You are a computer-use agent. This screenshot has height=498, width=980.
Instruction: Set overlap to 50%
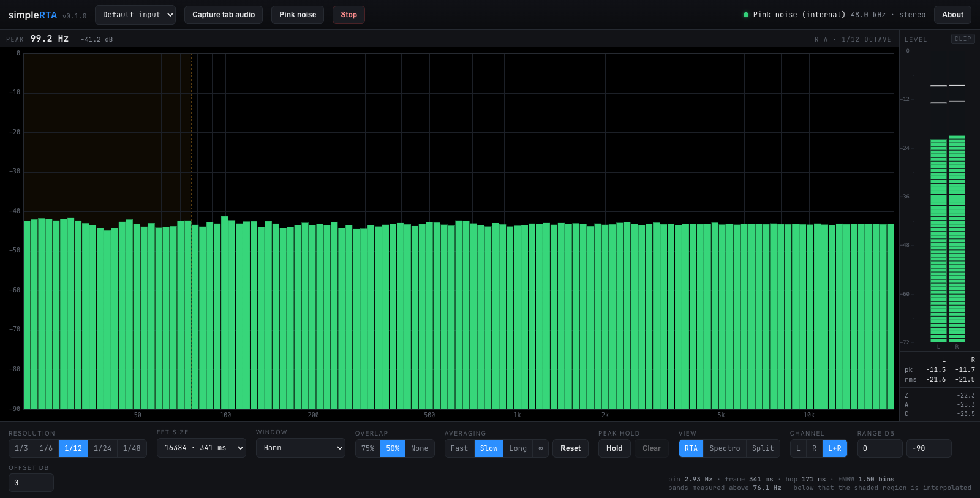click(x=393, y=448)
